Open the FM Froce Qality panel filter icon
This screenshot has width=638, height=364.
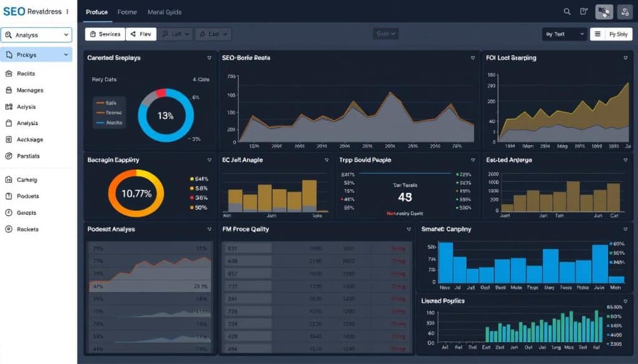[x=409, y=229]
